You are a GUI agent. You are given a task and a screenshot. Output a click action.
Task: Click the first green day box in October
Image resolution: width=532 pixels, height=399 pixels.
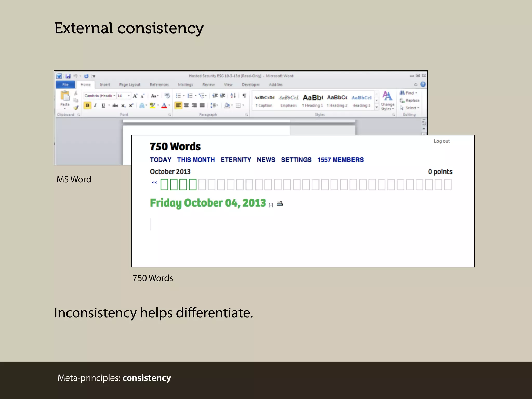[164, 185]
